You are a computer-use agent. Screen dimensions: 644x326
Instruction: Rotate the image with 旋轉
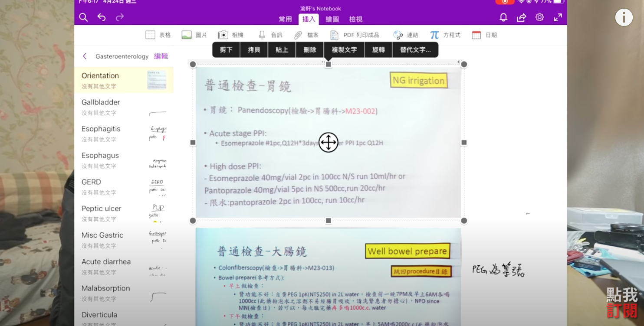(x=378, y=50)
